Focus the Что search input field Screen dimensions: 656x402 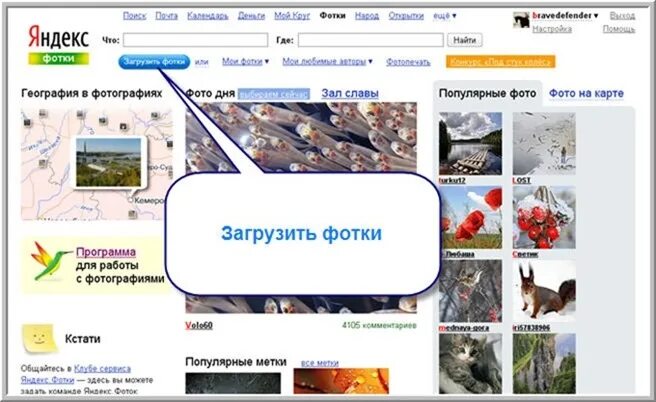[x=195, y=40]
